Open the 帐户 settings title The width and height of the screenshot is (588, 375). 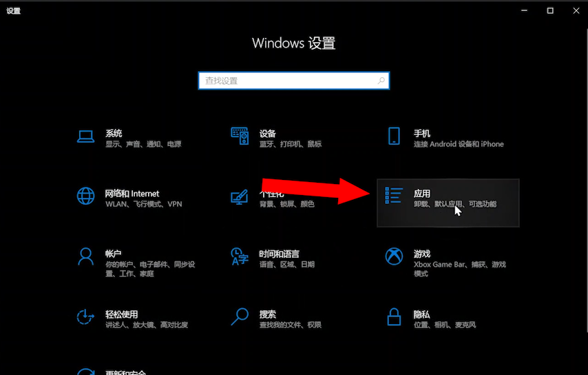pos(113,254)
